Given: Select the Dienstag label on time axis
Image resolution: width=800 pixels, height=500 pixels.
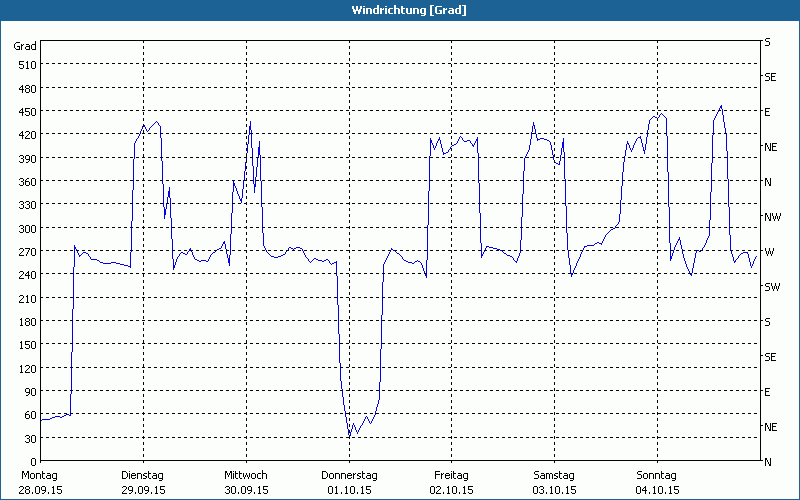Looking at the screenshot, I should coord(142,475).
